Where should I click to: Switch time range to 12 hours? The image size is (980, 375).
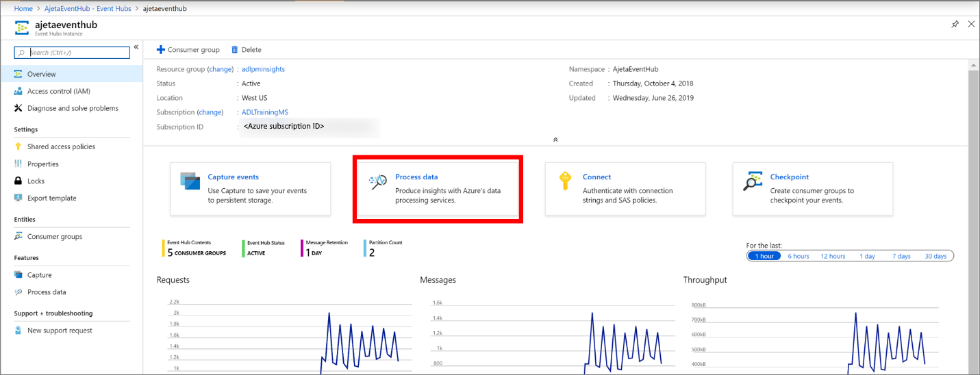(x=833, y=256)
